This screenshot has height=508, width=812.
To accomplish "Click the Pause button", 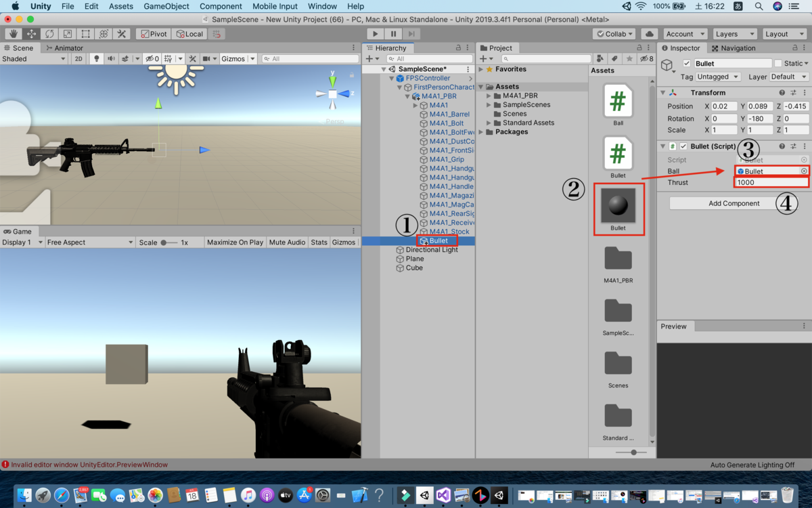I will tap(393, 34).
